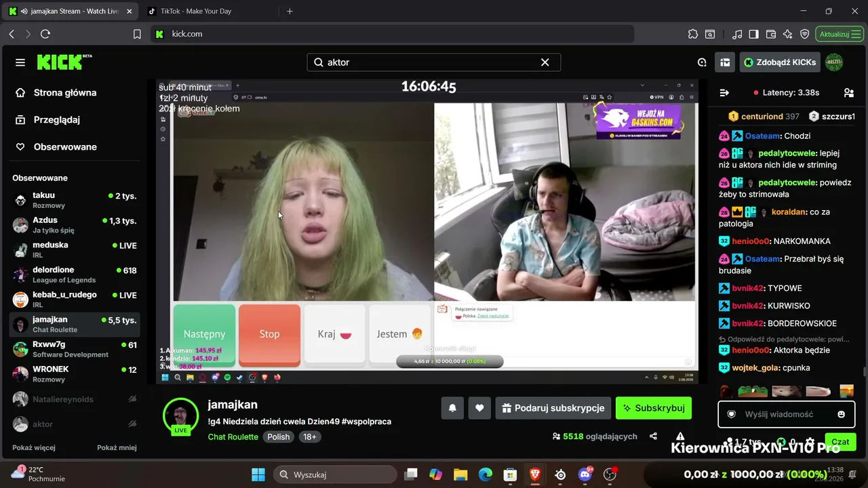
Task: Collapse the chat panel with arrow icon
Action: tap(724, 93)
